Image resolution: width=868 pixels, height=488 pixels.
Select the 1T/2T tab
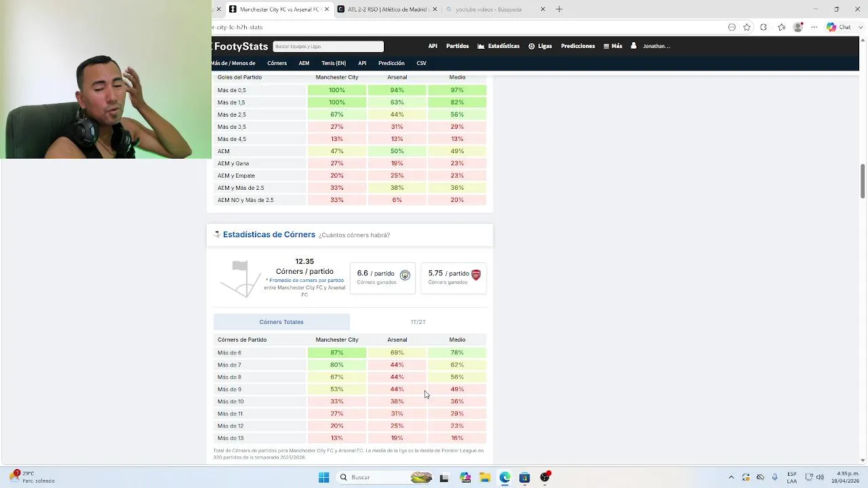click(418, 322)
